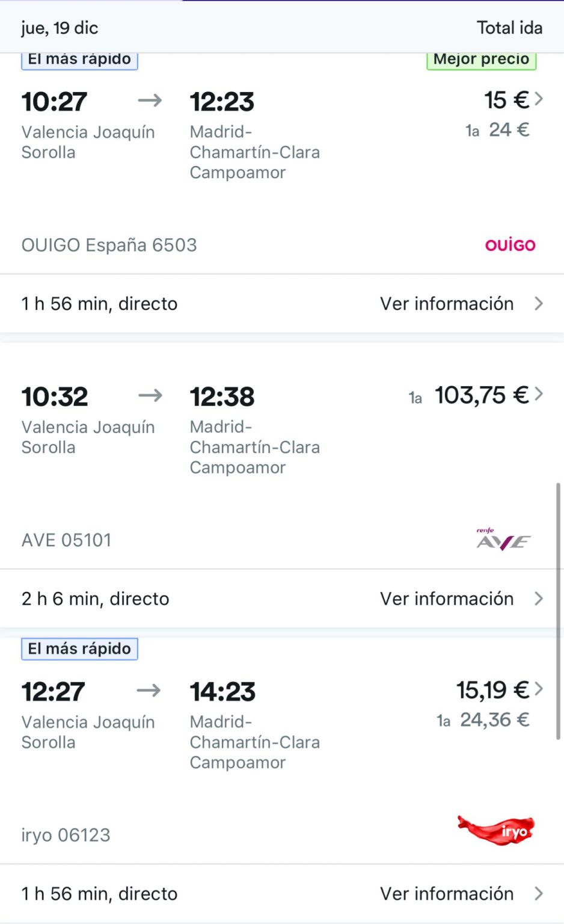Open Ver información for iryo 06123
Viewport: 564px width, 924px height.
coord(461,893)
